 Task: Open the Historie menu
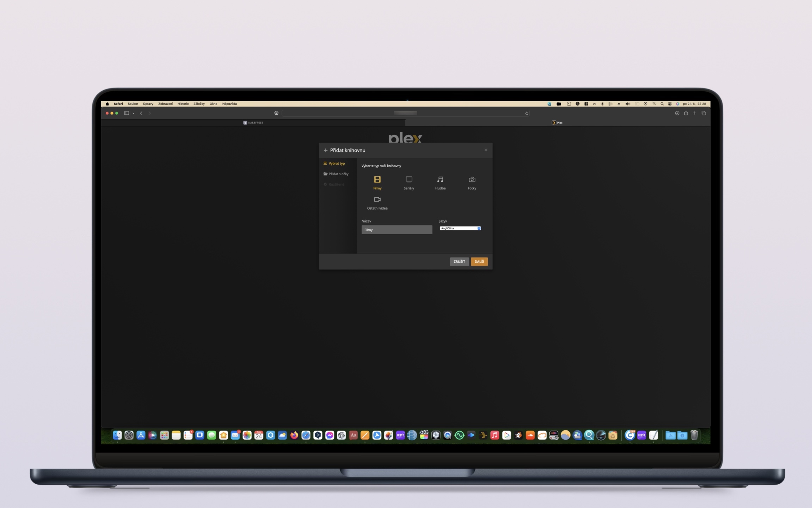pos(183,104)
